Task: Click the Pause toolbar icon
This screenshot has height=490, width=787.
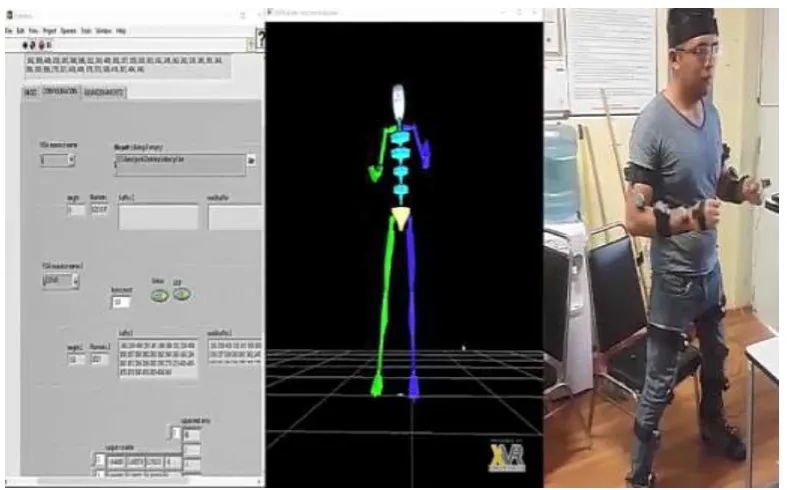Action: pos(49,45)
